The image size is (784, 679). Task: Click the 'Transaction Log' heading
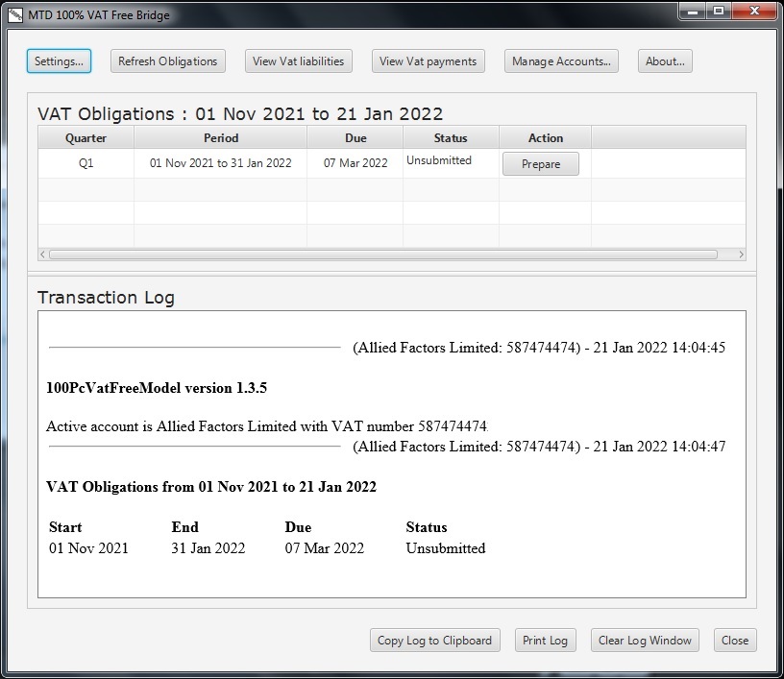tap(106, 298)
